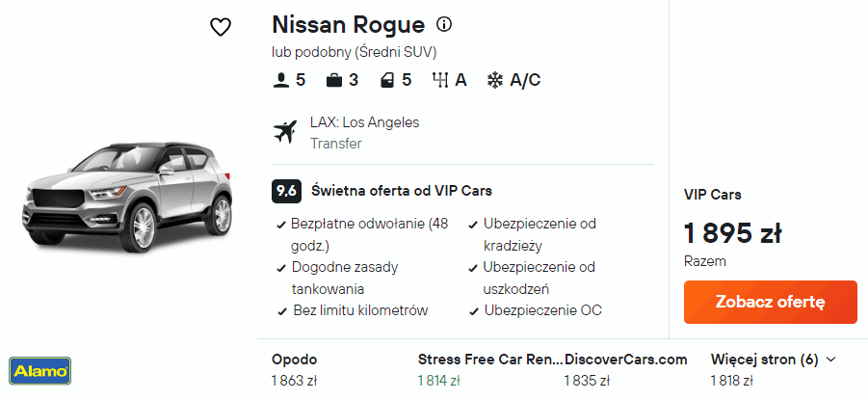Image resolution: width=868 pixels, height=400 pixels.
Task: Expand the Więcej stron (6) dropdown
Action: [x=773, y=360]
